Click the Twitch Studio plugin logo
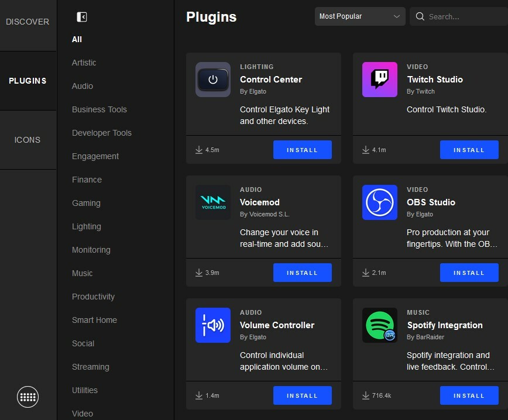 coord(380,80)
